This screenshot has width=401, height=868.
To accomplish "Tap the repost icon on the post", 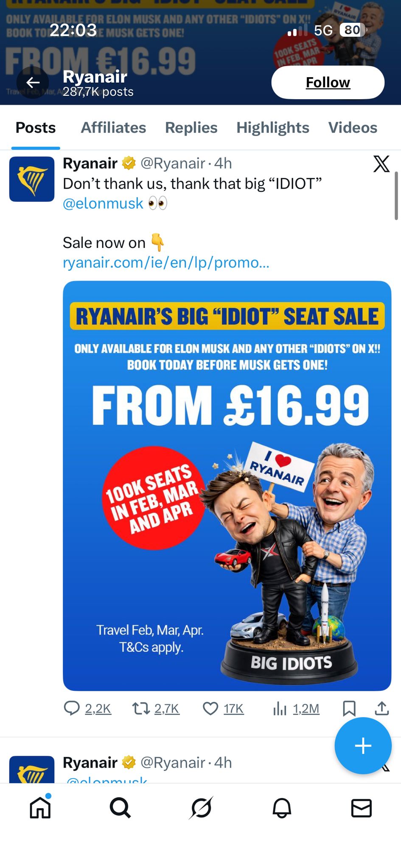I will click(141, 708).
